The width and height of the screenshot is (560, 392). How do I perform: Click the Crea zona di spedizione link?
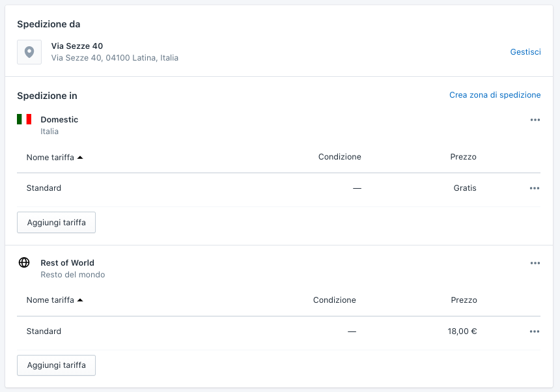click(x=495, y=95)
